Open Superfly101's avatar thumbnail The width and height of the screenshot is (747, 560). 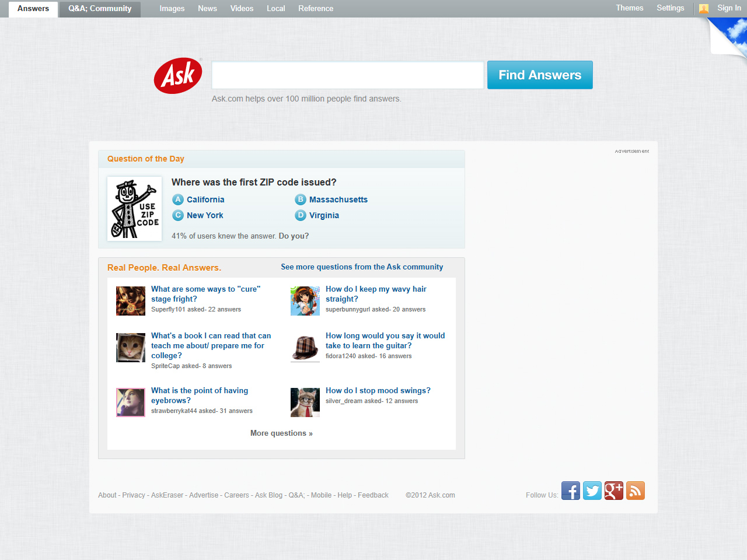point(131,301)
